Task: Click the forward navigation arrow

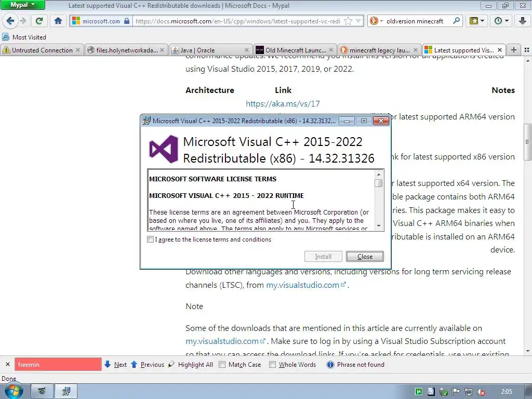Action: point(23,21)
